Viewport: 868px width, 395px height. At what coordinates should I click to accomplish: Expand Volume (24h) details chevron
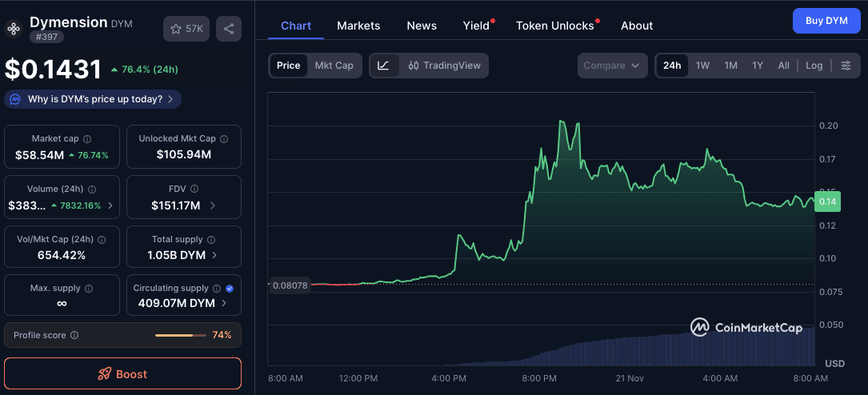pyautogui.click(x=110, y=205)
